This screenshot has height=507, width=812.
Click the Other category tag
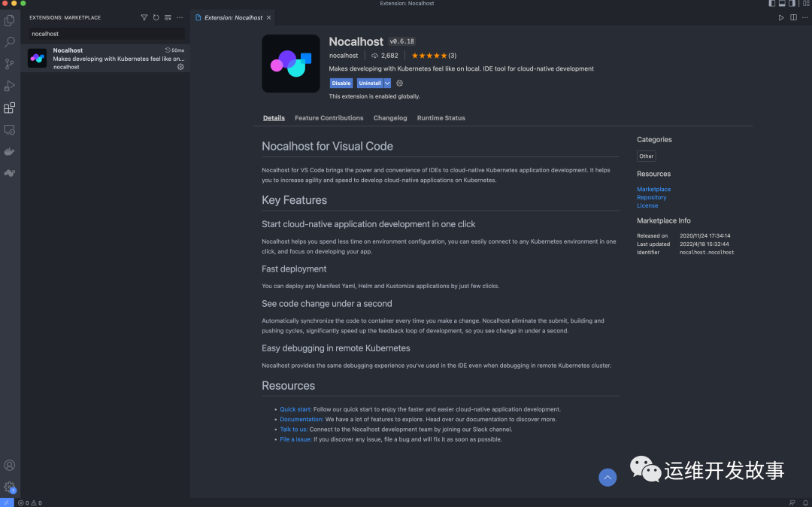647,156
